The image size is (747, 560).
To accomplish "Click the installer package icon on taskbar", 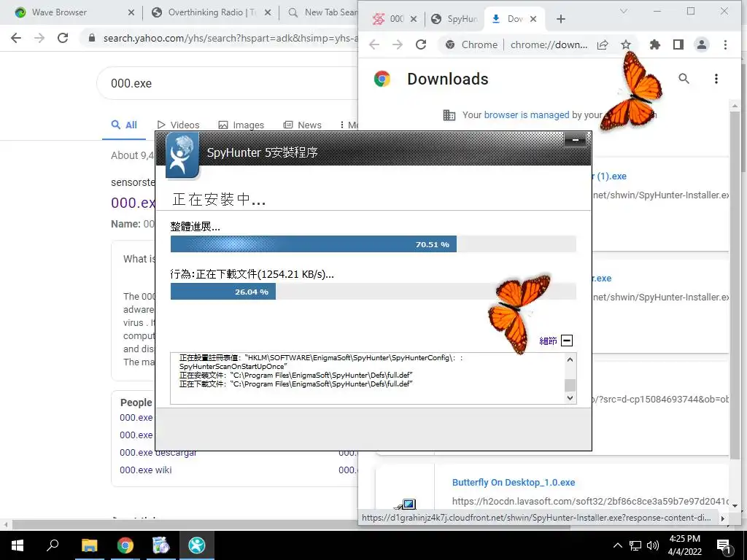I will click(160, 545).
